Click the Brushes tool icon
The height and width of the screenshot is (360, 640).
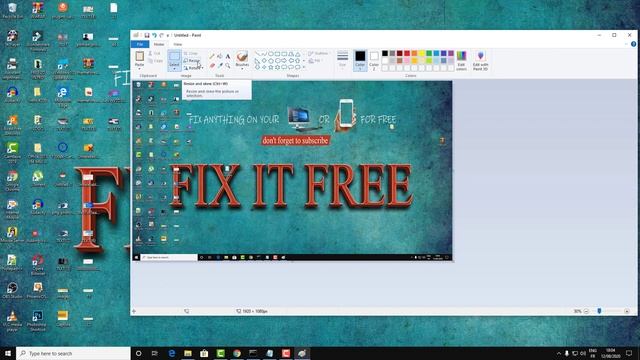242,56
